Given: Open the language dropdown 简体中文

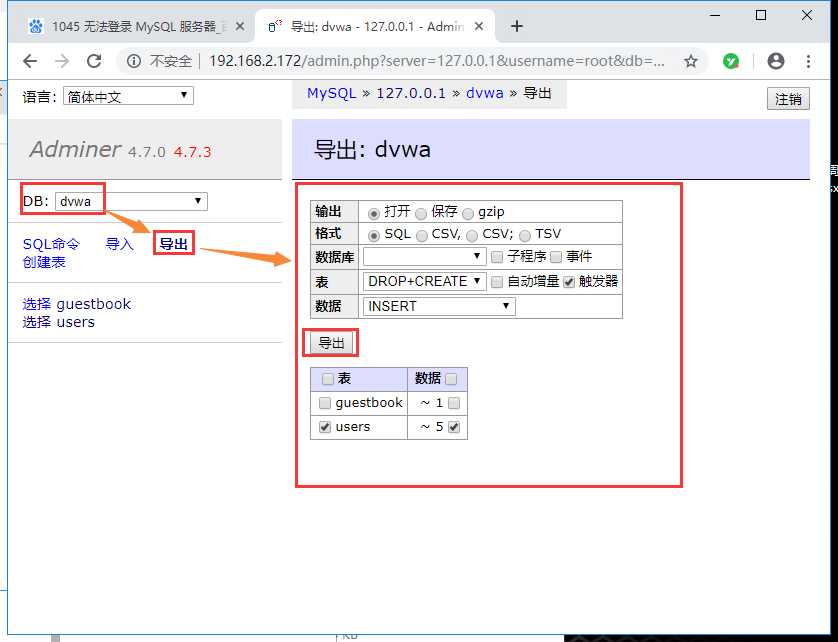Looking at the screenshot, I should click(128, 96).
